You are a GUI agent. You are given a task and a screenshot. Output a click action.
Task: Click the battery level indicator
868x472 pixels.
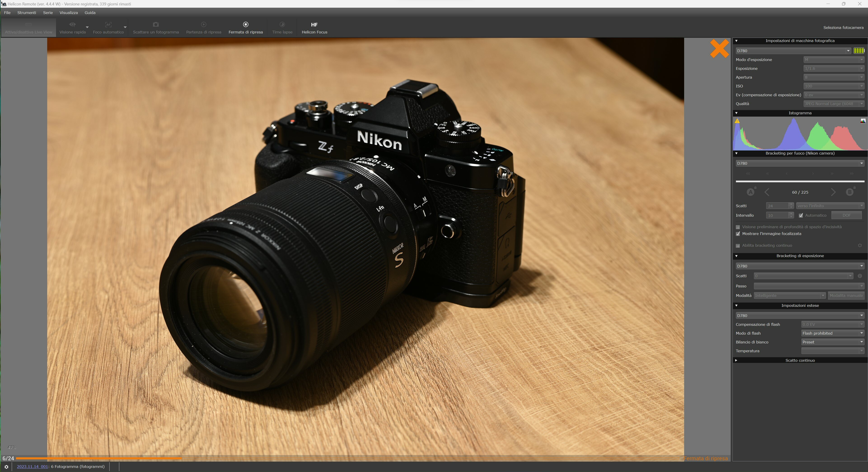[859, 51]
